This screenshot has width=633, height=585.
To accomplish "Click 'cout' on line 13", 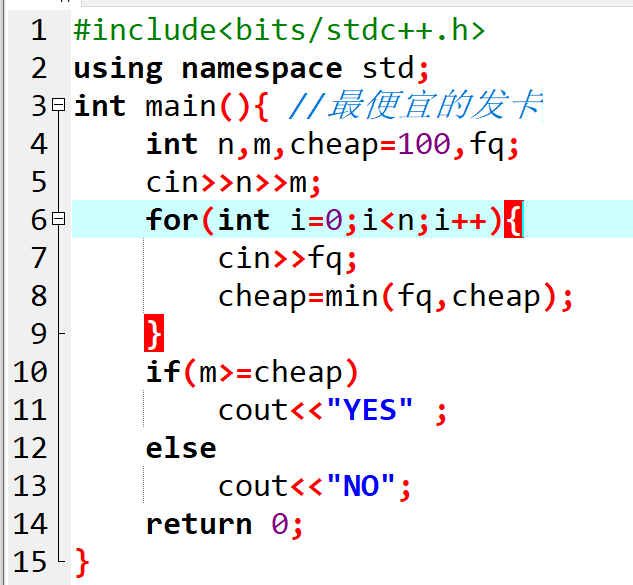I will pyautogui.click(x=253, y=486).
